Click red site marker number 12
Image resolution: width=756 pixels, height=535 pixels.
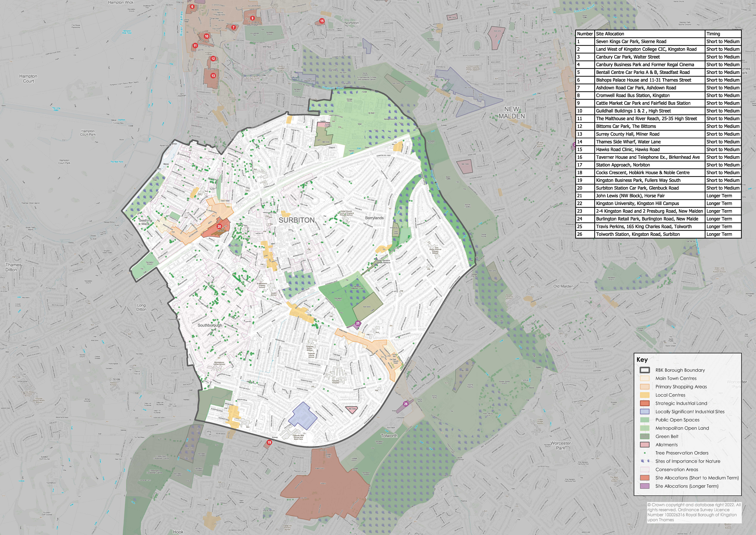(213, 59)
